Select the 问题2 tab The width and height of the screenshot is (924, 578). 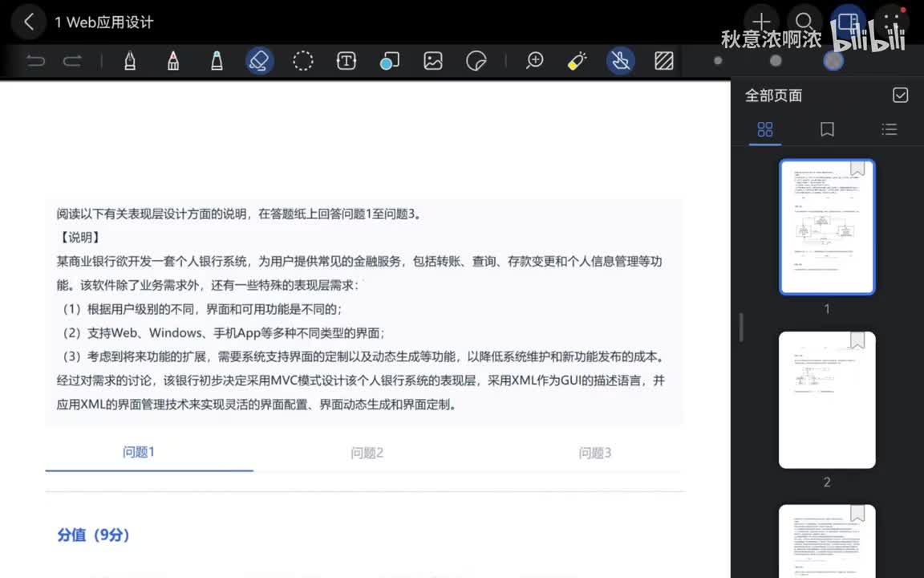point(367,453)
